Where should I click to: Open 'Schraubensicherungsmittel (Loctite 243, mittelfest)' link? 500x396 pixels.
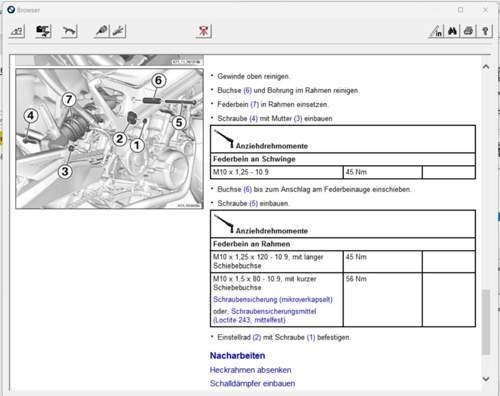click(x=265, y=316)
